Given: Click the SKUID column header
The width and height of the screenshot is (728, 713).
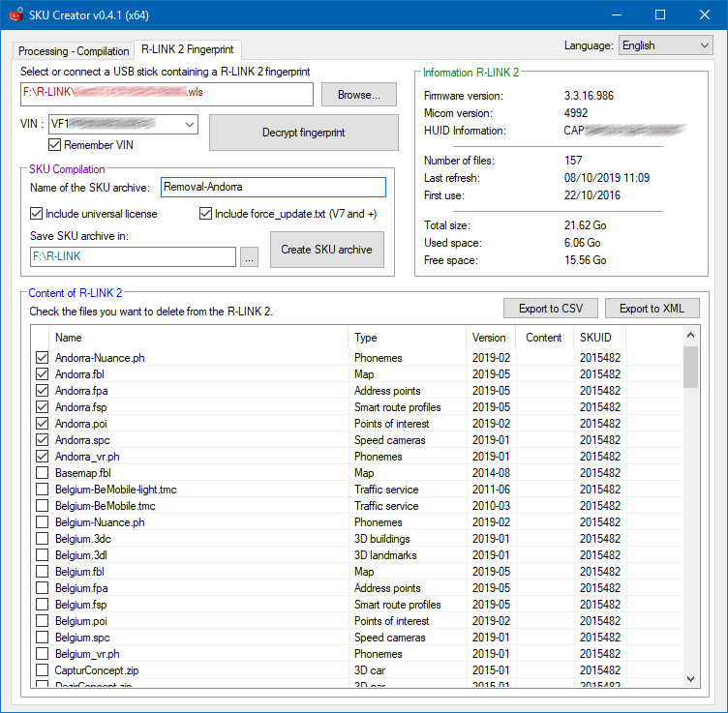Looking at the screenshot, I should 600,338.
